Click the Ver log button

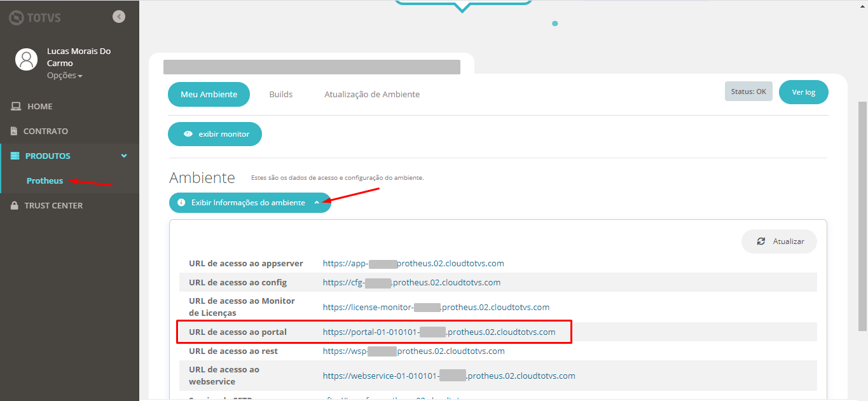click(x=804, y=92)
